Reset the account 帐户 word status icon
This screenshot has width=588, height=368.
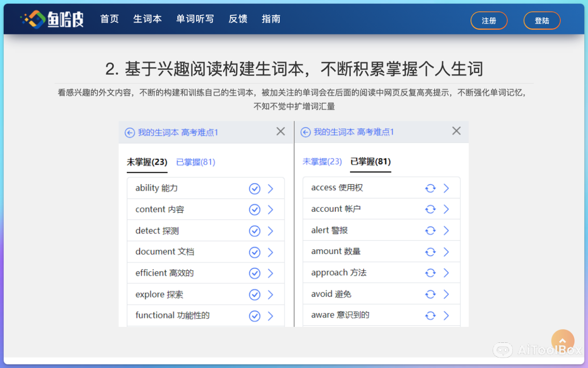pos(430,209)
